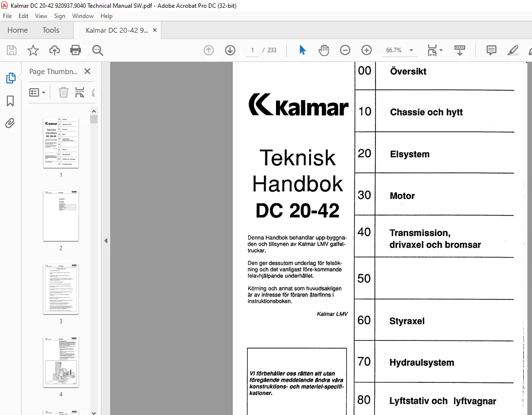Screen dimensions: 532x415
Task: Add bookmark with the star icon
Action: 33,50
